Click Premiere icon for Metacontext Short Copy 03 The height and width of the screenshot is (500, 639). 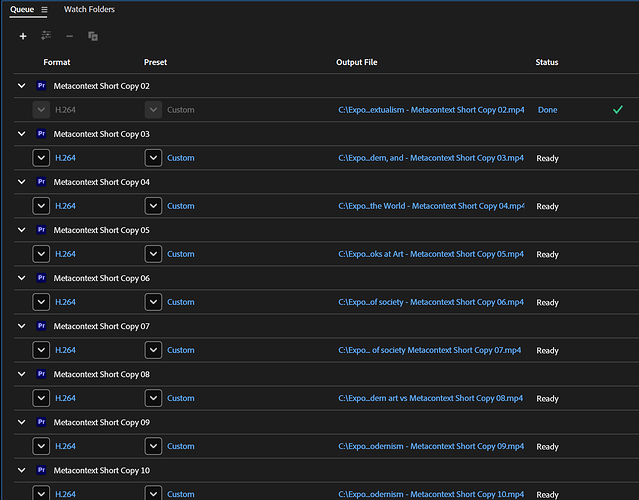[41, 134]
